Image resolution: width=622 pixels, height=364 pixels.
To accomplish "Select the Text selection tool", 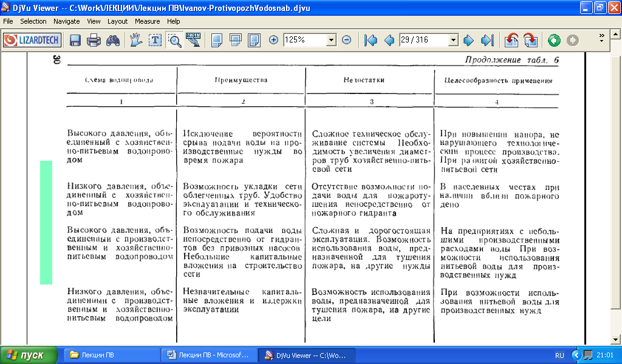I will [x=155, y=40].
